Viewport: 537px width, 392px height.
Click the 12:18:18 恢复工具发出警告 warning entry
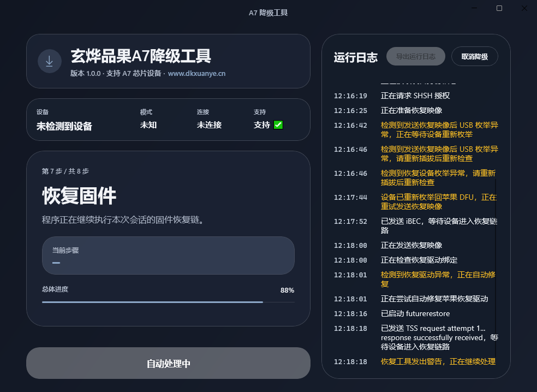click(438, 361)
